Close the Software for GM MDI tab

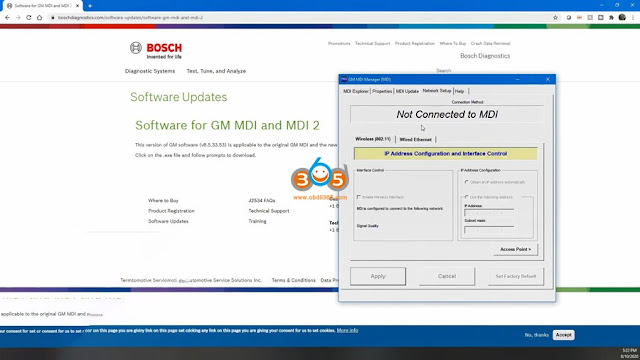click(77, 6)
